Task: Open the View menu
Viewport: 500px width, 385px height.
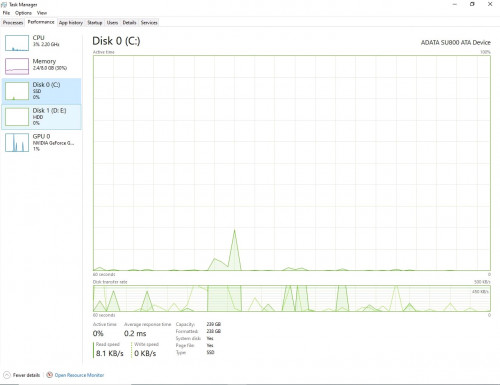Action: point(42,13)
